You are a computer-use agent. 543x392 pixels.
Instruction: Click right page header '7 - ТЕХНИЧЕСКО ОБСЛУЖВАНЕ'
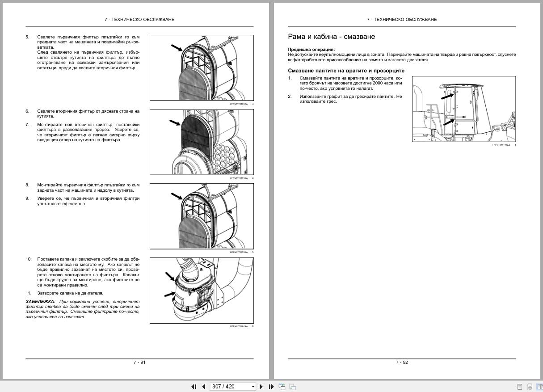402,20
